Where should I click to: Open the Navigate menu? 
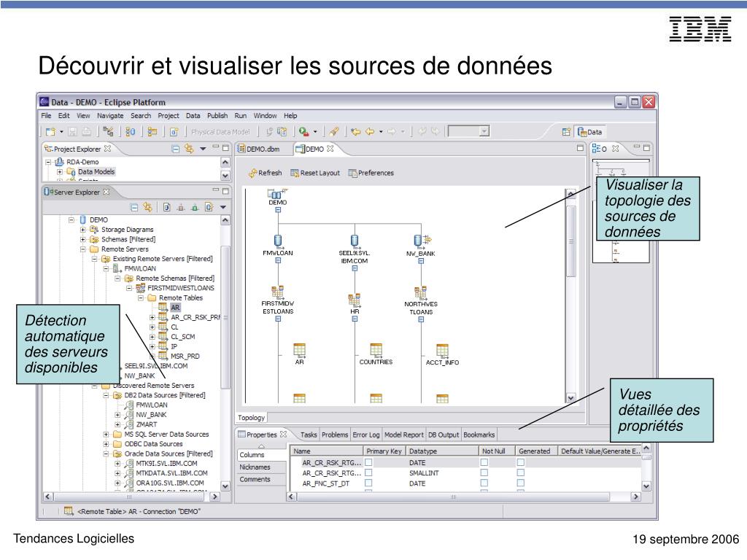pyautogui.click(x=110, y=116)
